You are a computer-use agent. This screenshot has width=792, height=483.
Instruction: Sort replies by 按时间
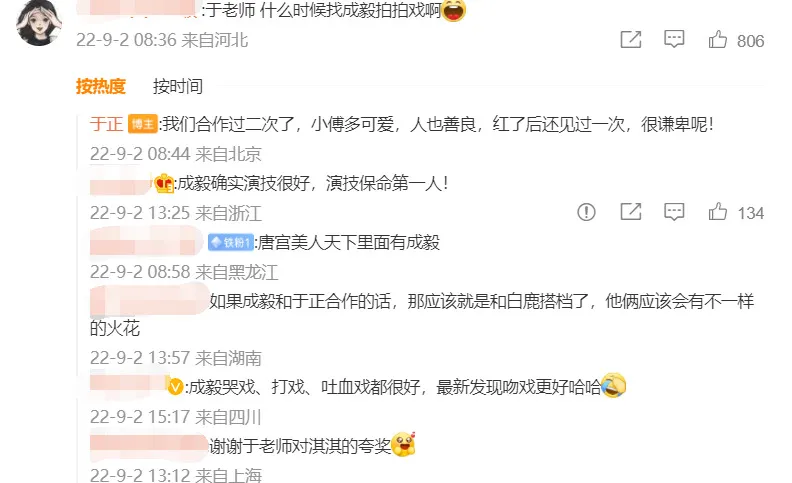tap(178, 86)
